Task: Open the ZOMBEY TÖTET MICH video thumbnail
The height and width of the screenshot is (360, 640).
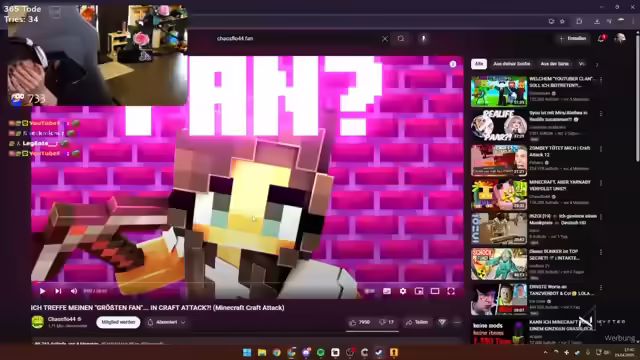Action: click(499, 160)
